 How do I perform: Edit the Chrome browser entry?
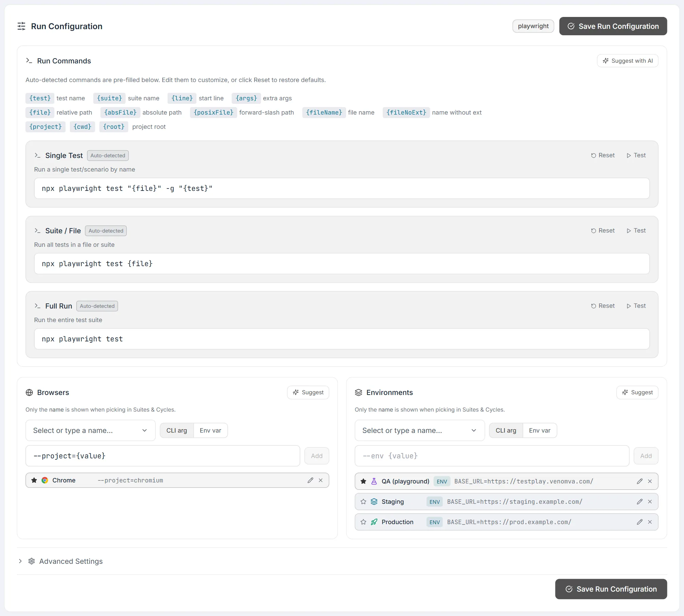pos(310,480)
